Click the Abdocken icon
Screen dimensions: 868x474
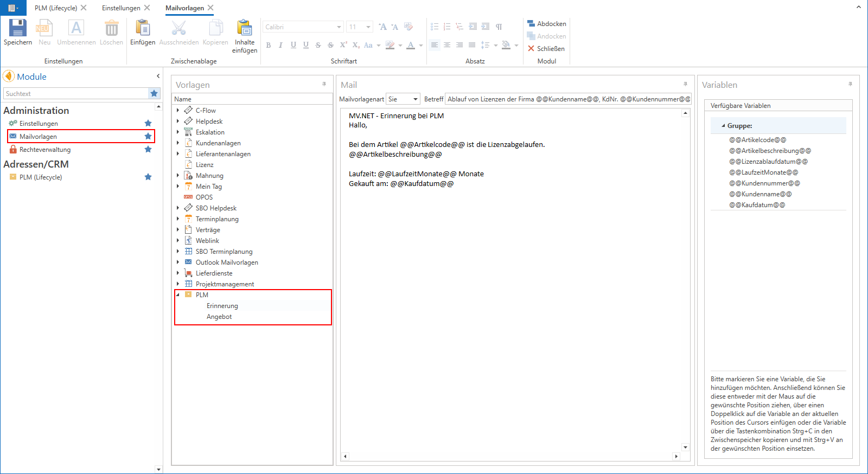[531, 23]
